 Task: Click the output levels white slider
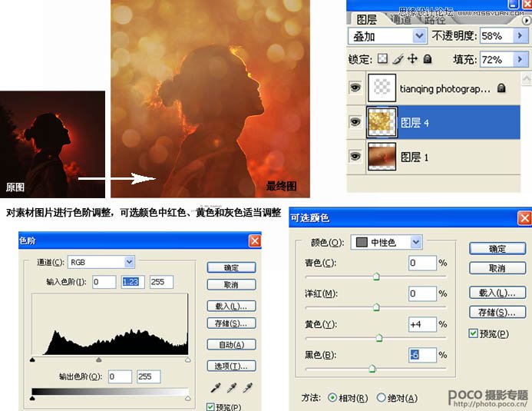pos(187,399)
